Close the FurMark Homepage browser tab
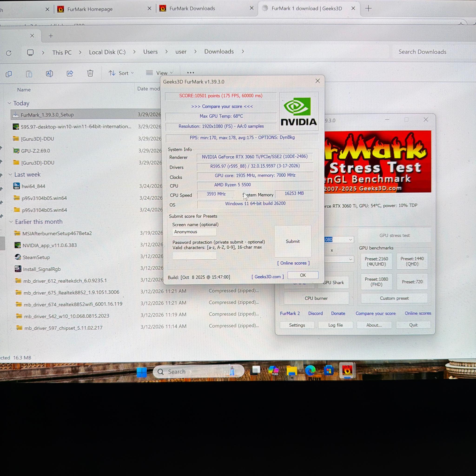The image size is (476, 476). 149,9
